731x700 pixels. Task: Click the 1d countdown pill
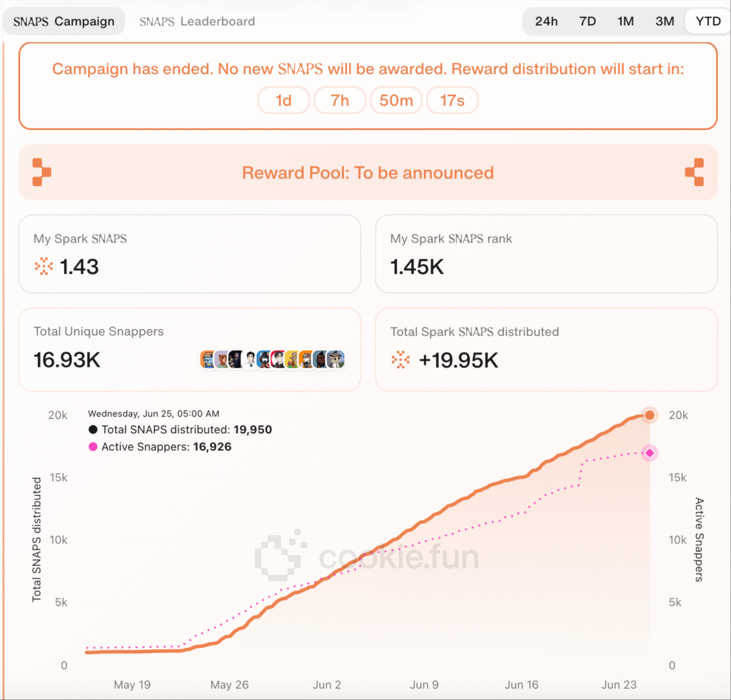(283, 101)
